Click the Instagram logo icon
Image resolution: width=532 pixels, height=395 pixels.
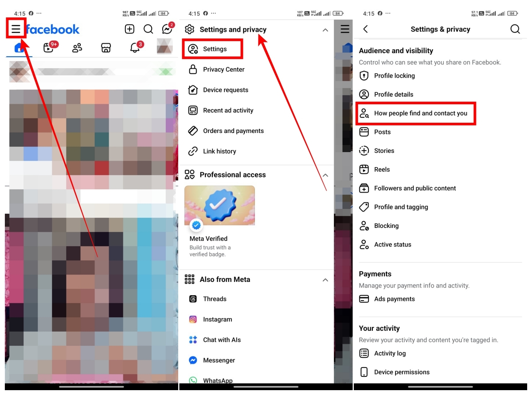193,319
